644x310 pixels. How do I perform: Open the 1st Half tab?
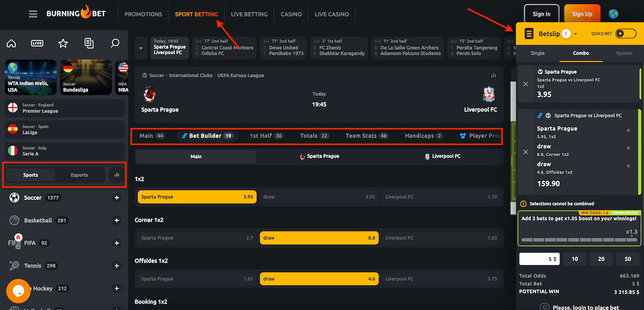267,136
